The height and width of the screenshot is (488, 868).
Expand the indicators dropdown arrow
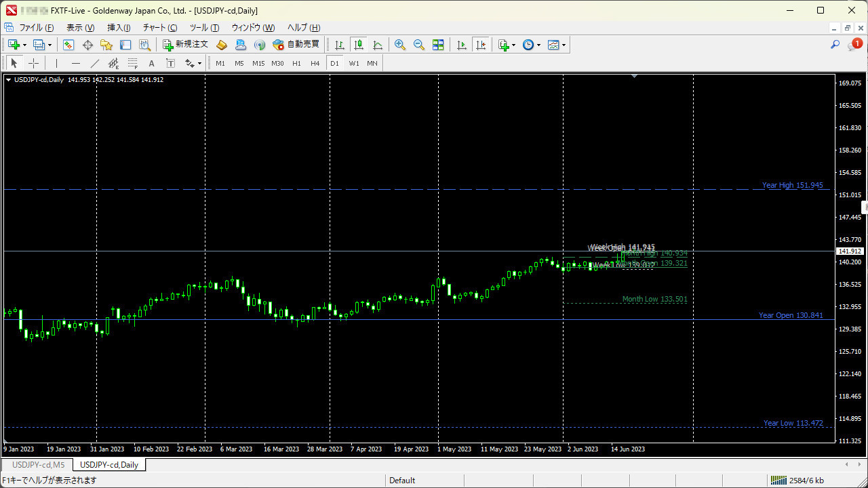pyautogui.click(x=514, y=45)
